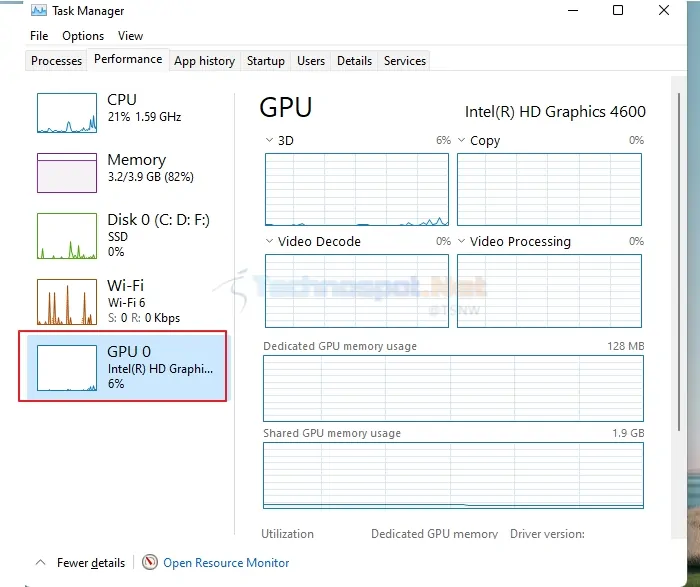Click Open Resource Monitor link
Screen dimensions: 700x587
[x=226, y=563]
